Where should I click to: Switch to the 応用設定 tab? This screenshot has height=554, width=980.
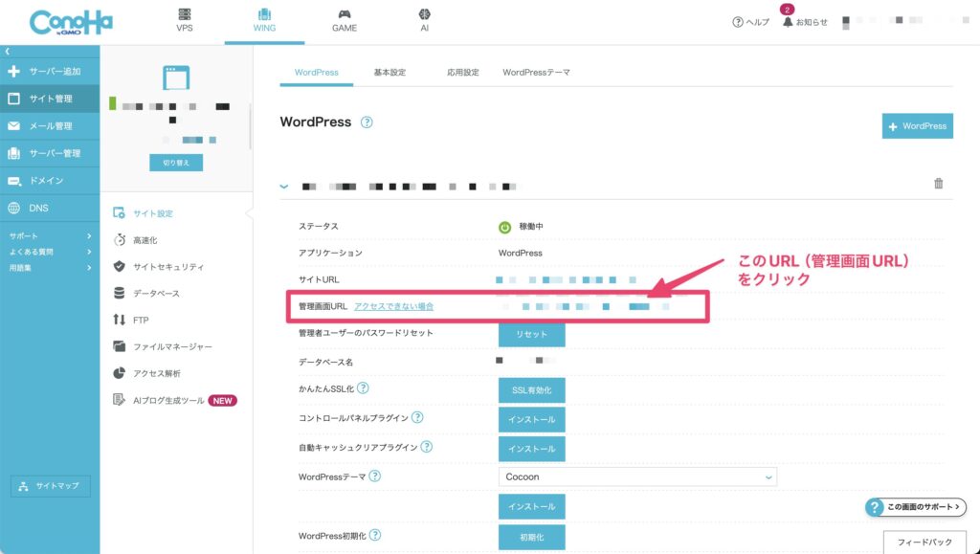point(462,73)
